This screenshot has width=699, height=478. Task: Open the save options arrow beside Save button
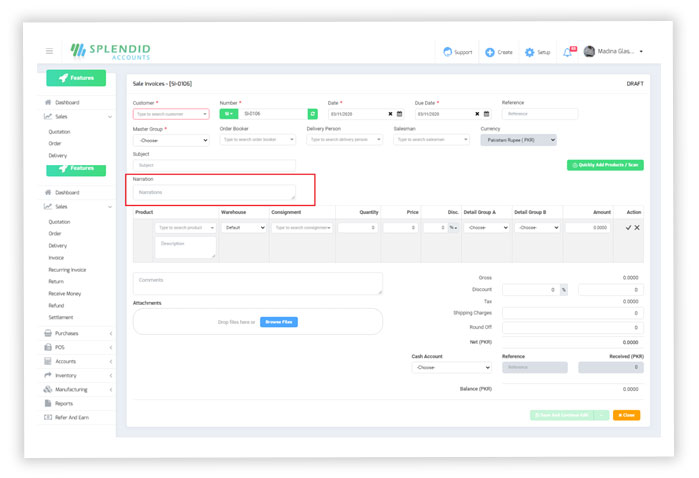tap(601, 415)
